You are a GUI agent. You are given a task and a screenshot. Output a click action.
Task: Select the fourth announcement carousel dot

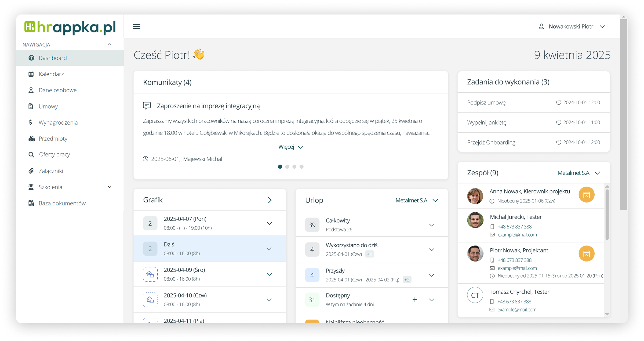coord(301,167)
